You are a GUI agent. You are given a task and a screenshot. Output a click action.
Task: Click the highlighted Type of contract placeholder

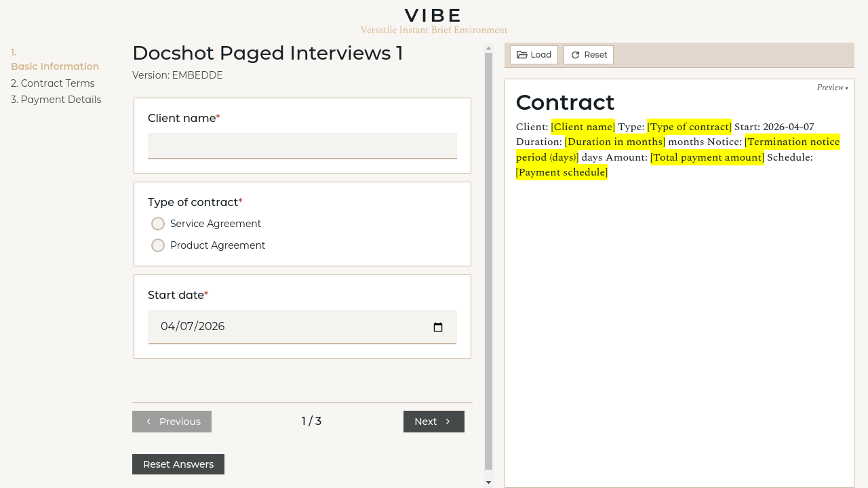[x=689, y=127]
